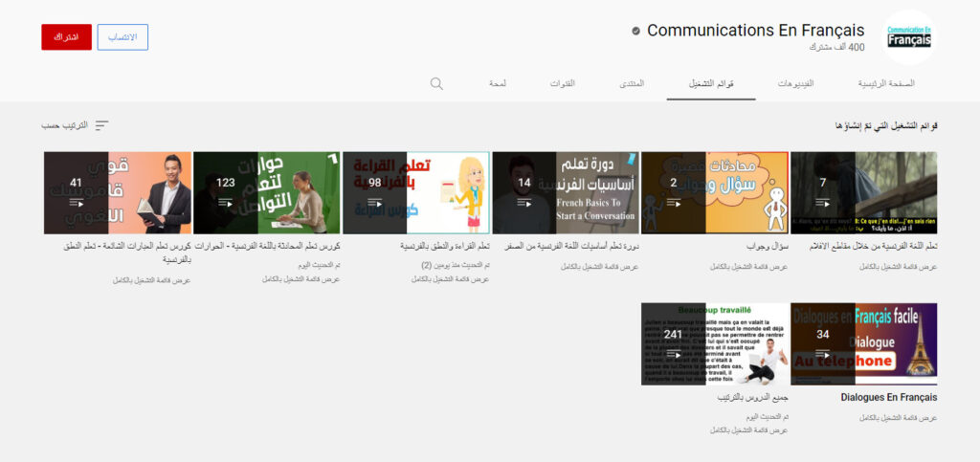The image size is (980, 462).
Task: Open the سؤال وجواب playlist thumbnail
Action: pyautogui.click(x=715, y=192)
